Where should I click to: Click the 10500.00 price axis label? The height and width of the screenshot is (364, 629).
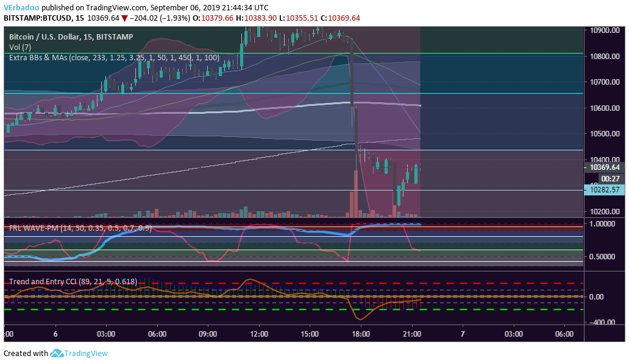click(x=605, y=134)
